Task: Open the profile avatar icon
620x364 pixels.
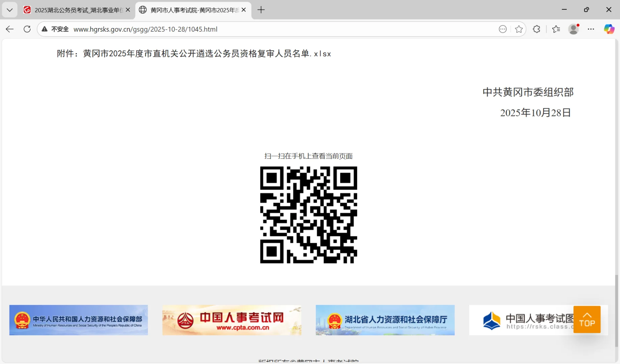Action: (573, 29)
